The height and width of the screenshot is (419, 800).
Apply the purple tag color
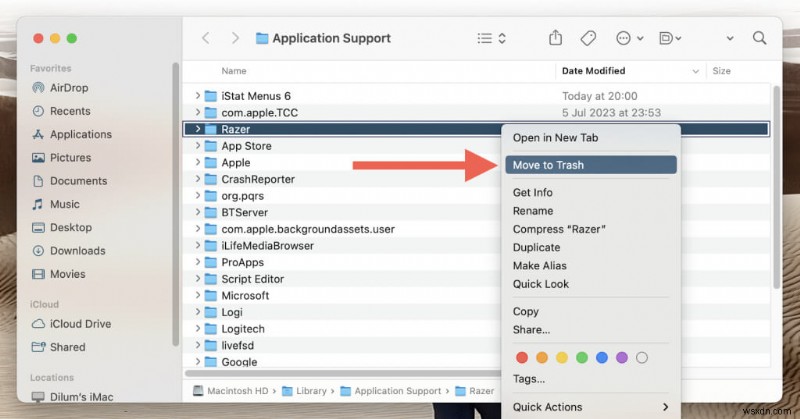(621, 358)
